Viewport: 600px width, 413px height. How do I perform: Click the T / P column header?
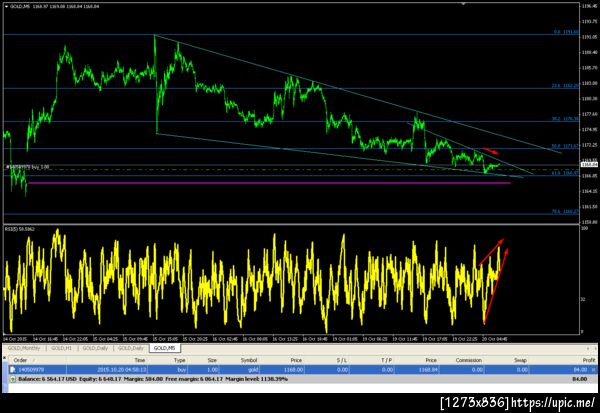coord(387,360)
